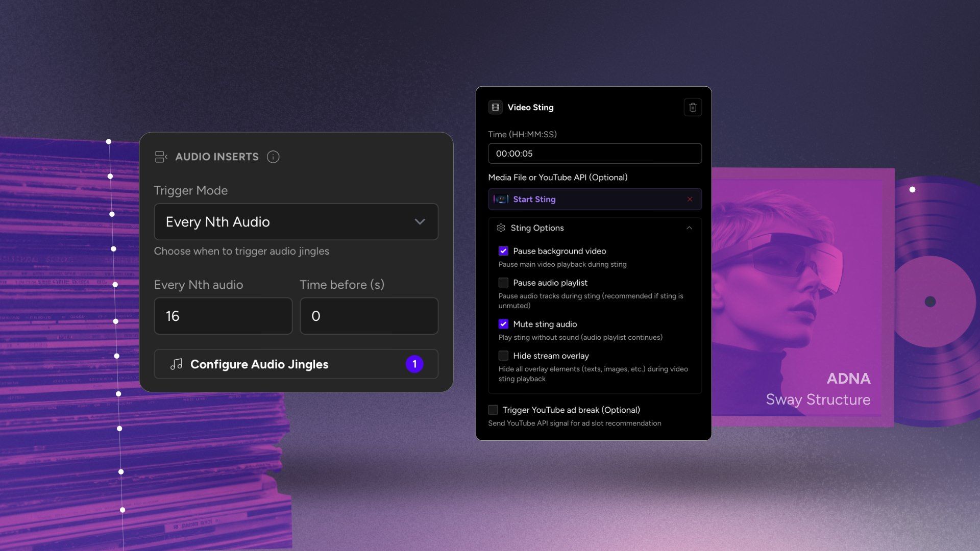Remove the Start Sting media with the red X

pyautogui.click(x=690, y=199)
